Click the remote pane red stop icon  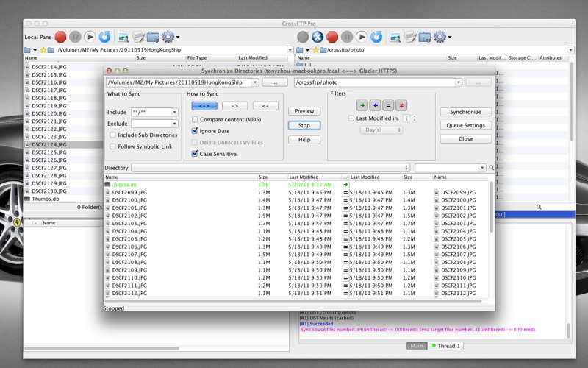(x=332, y=36)
